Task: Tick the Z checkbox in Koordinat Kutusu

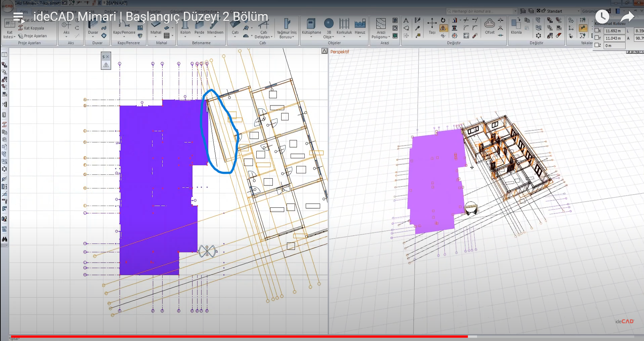Action: pyautogui.click(x=597, y=45)
